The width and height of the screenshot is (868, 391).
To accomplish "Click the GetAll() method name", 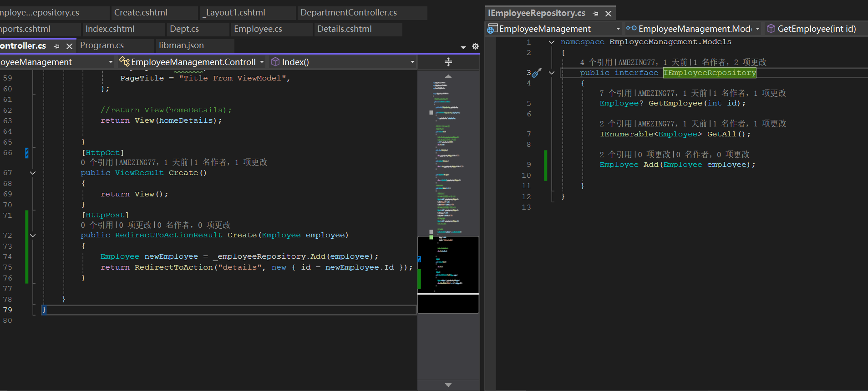I will point(721,134).
